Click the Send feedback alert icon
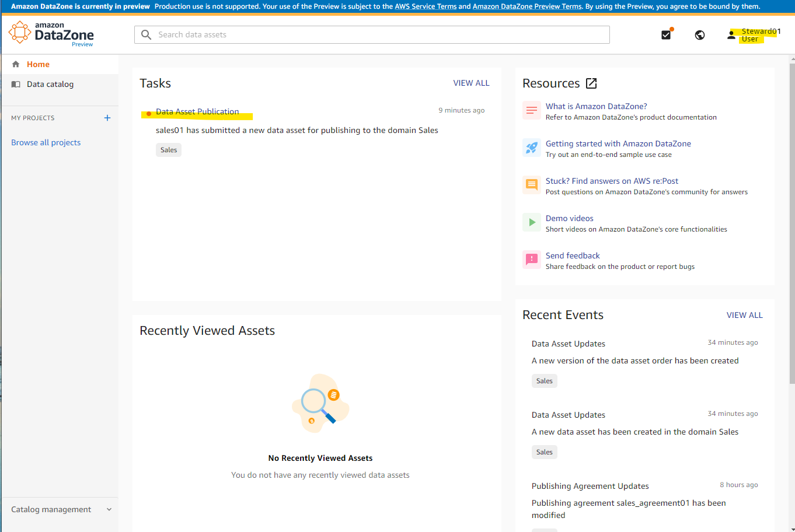 coord(532,260)
